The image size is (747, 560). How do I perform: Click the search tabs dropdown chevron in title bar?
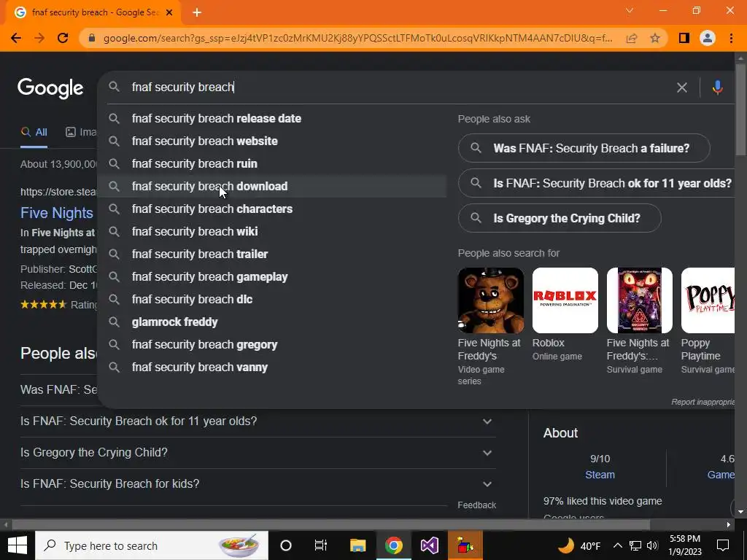coord(630,10)
